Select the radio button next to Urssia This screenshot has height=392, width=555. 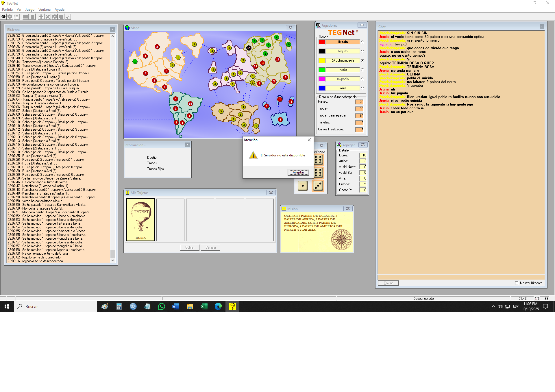(362, 42)
